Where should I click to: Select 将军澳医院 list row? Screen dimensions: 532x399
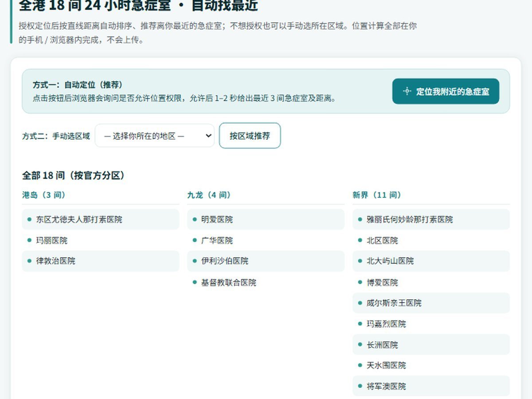(431, 386)
